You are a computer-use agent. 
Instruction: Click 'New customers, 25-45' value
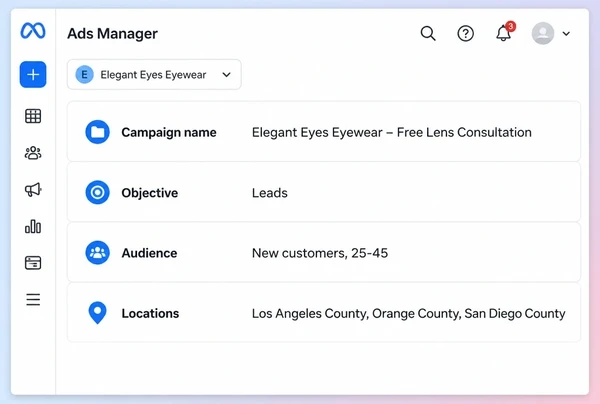[320, 253]
